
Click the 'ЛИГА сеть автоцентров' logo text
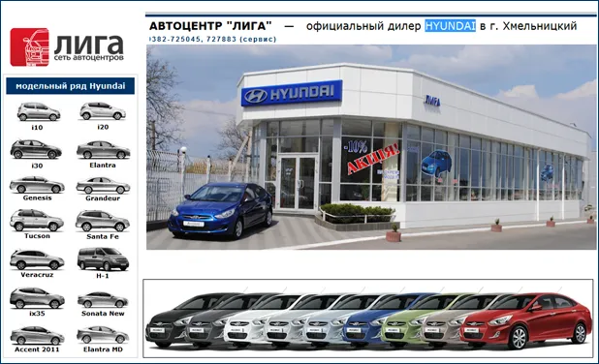(88, 47)
